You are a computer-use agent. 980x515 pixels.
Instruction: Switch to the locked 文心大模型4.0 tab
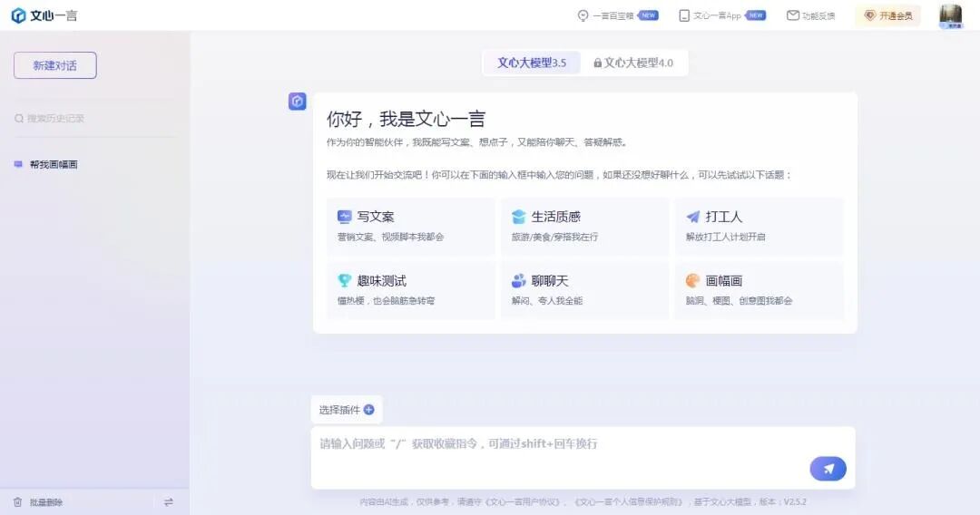(x=633, y=63)
